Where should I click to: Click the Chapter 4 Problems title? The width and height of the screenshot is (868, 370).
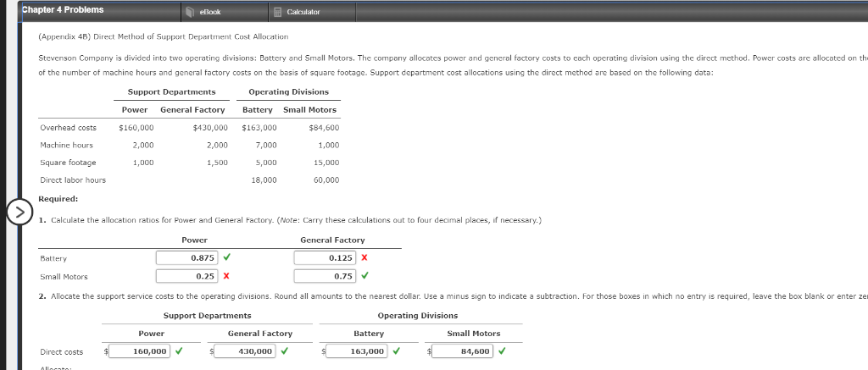click(x=63, y=9)
